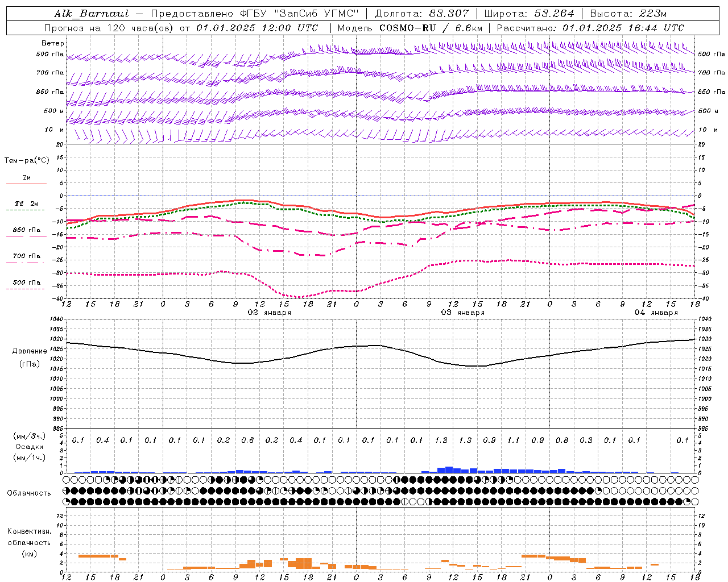Click precipitation value 0.6

247,440
